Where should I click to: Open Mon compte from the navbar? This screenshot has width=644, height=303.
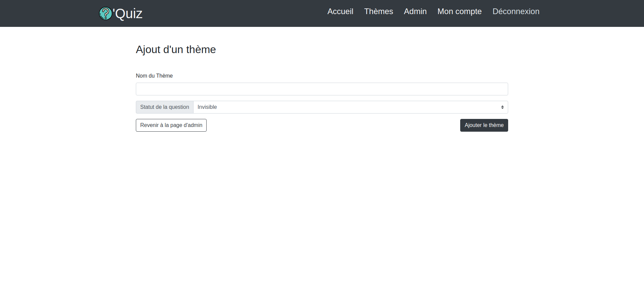click(459, 11)
